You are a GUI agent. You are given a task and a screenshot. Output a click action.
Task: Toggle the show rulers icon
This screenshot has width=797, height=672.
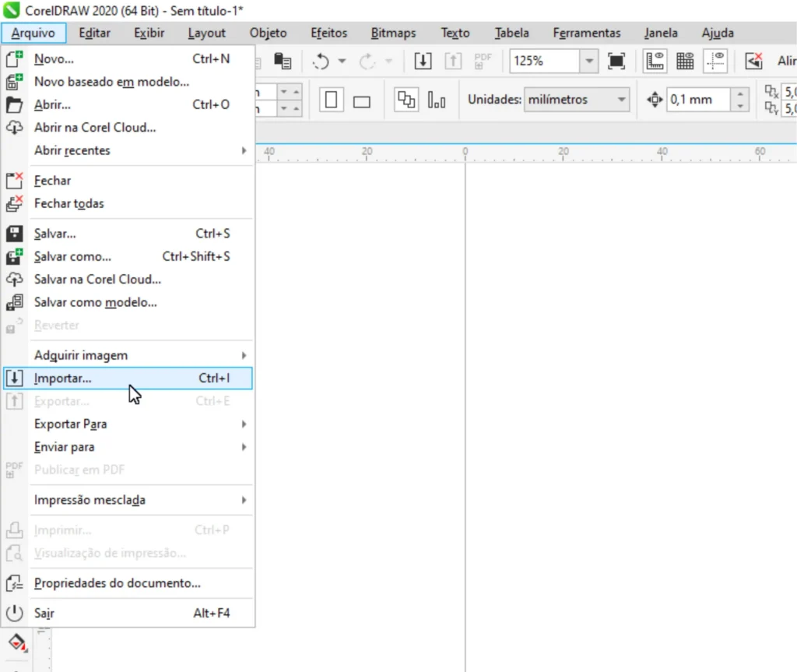[655, 61]
